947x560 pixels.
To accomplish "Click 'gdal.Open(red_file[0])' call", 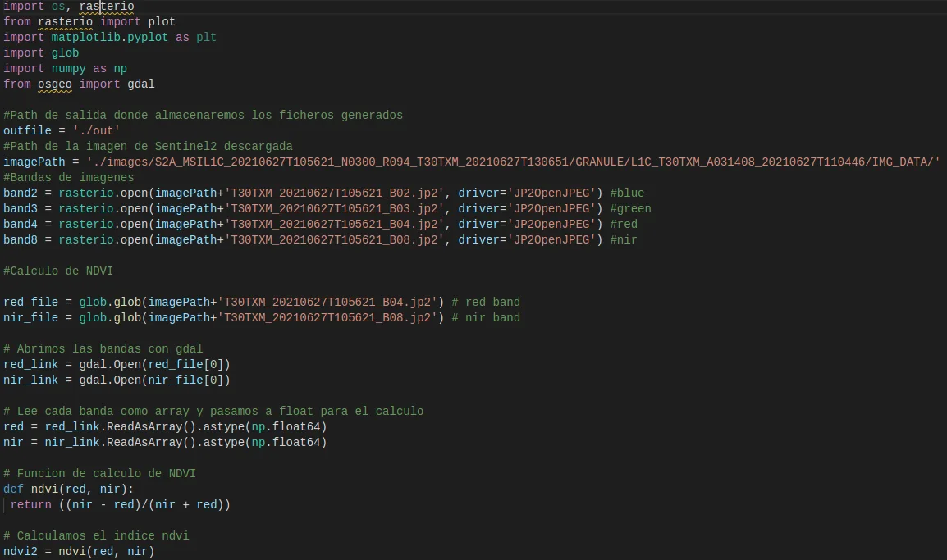I will (x=154, y=365).
